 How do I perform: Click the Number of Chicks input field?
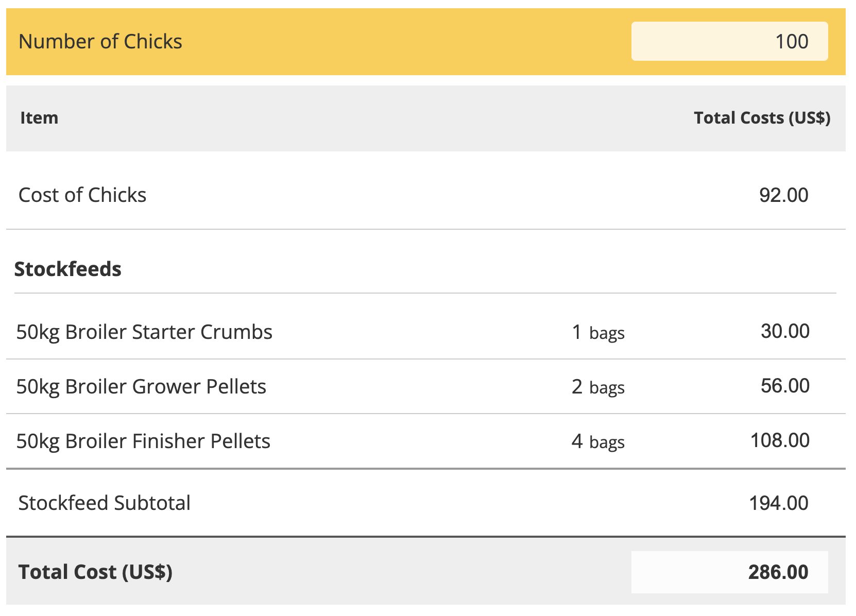click(729, 41)
